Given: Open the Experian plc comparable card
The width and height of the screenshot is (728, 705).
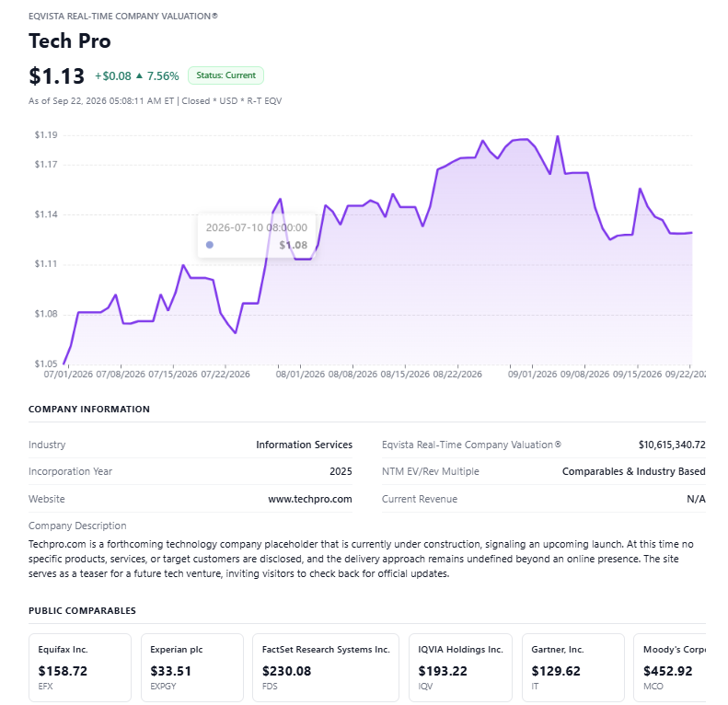Looking at the screenshot, I should coord(192,667).
